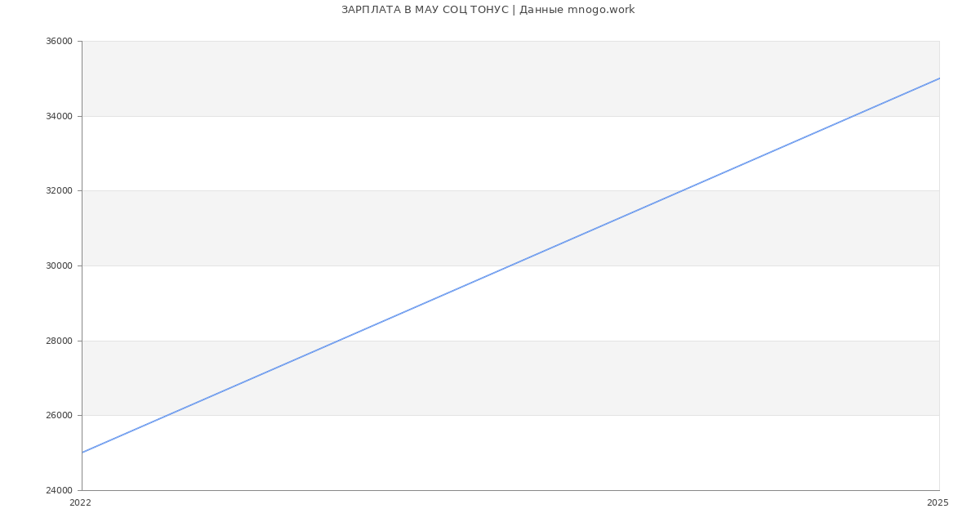Viewport: 980px width, 531px height.
Task: Click the 2025 x-axis label
Action: pyautogui.click(x=938, y=502)
